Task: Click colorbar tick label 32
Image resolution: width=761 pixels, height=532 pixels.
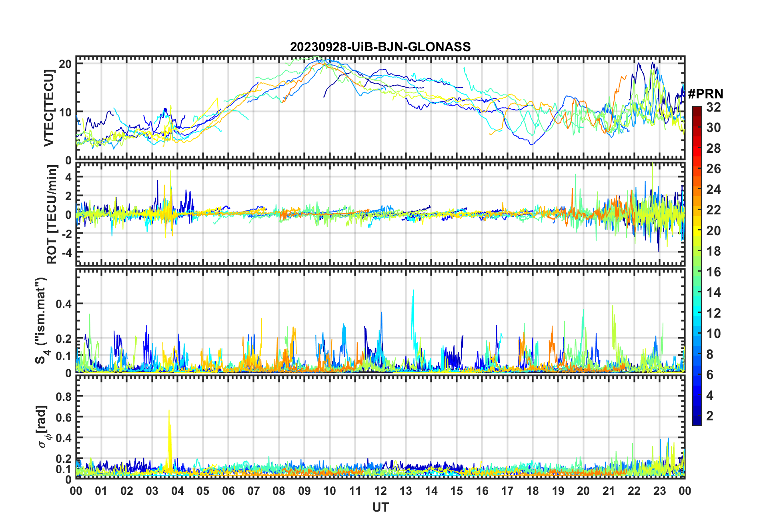Action: [x=713, y=107]
